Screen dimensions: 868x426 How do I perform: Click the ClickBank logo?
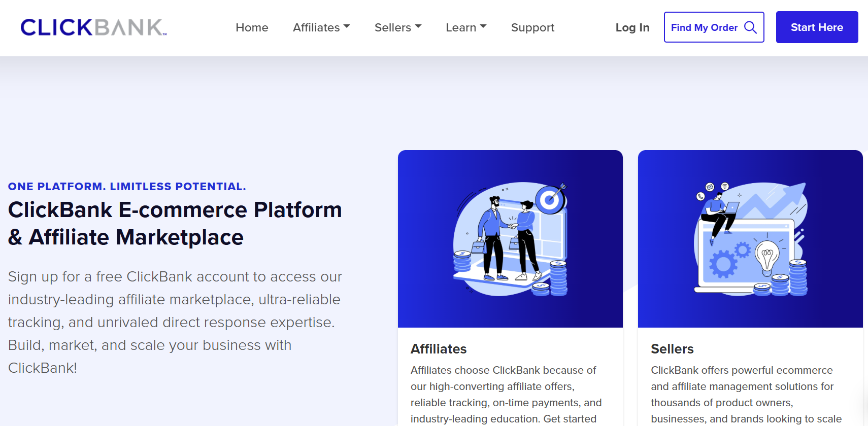[93, 27]
